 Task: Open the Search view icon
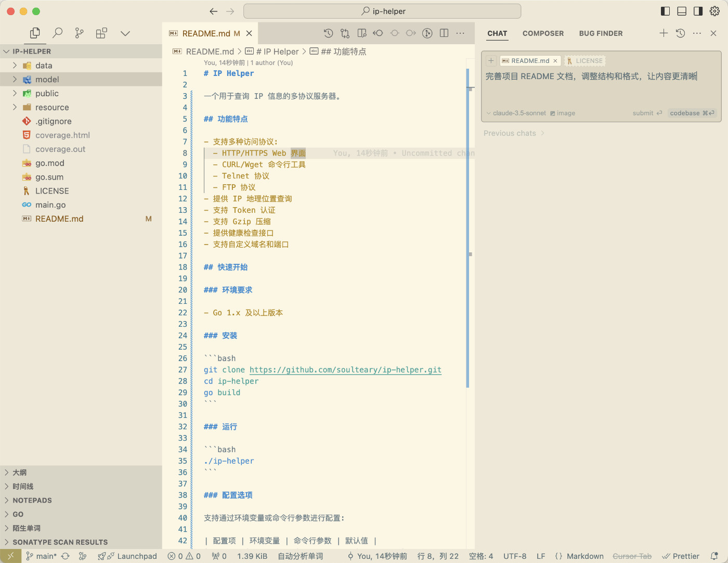click(57, 33)
